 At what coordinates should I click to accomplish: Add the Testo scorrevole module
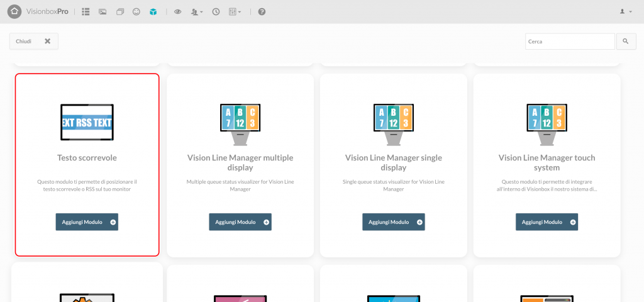point(87,222)
